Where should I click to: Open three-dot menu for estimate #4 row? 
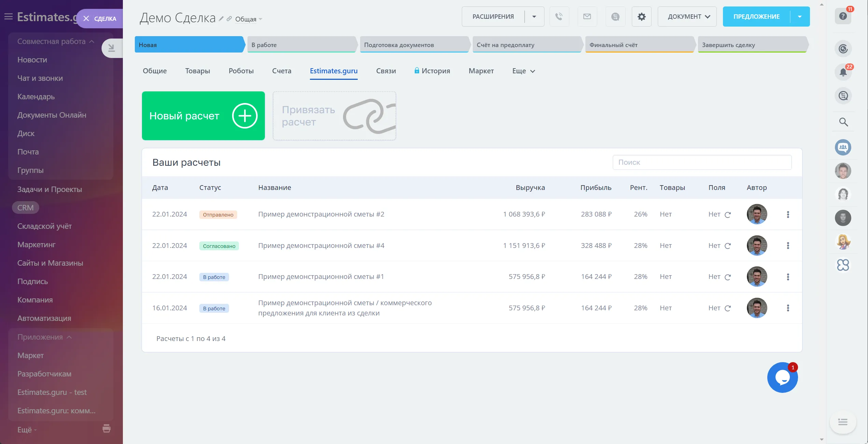[788, 246]
